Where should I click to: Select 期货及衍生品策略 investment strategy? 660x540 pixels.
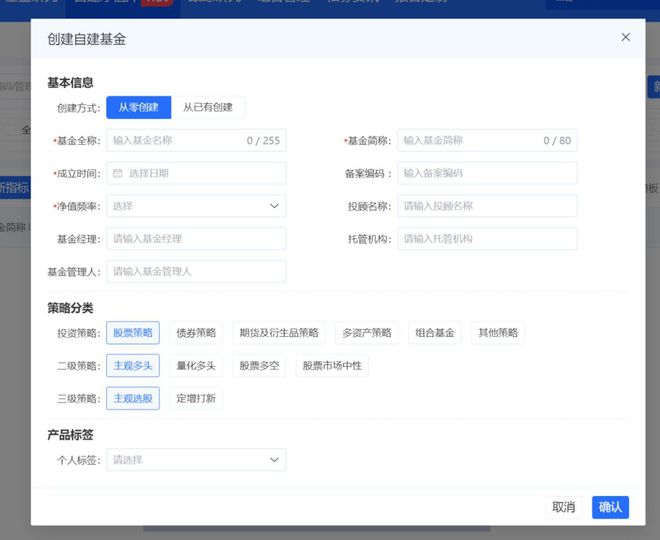pyautogui.click(x=279, y=333)
